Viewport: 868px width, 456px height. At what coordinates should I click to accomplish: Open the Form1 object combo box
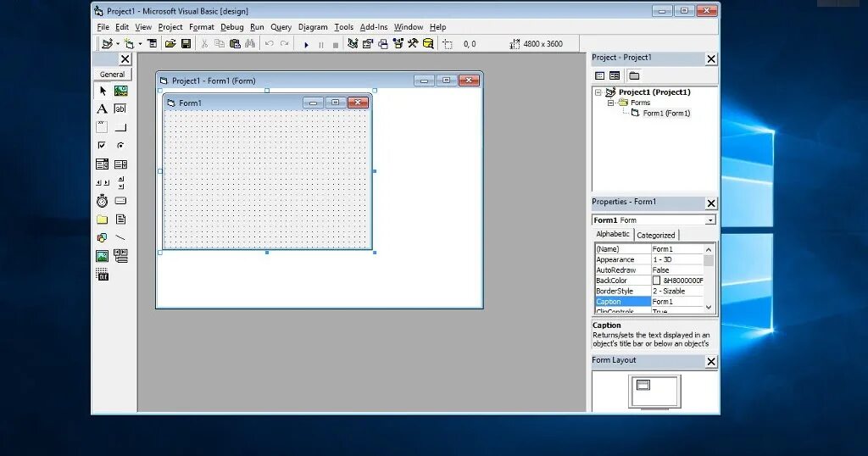coord(654,220)
